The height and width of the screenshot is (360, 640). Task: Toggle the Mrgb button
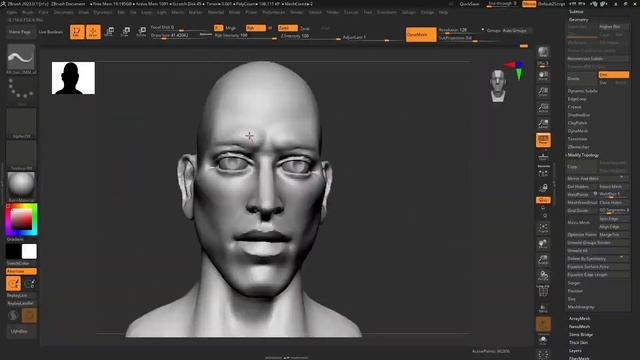(231, 28)
